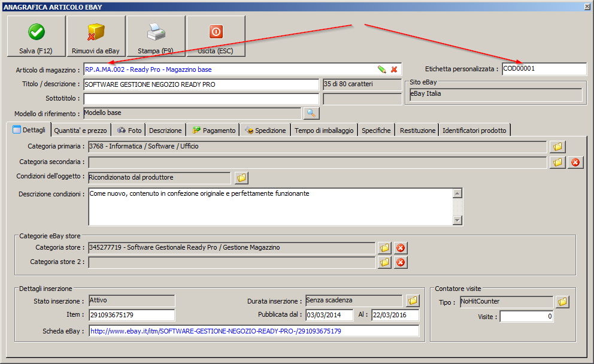Choose item condition via folder icon
The image size is (594, 364).
[x=241, y=178]
